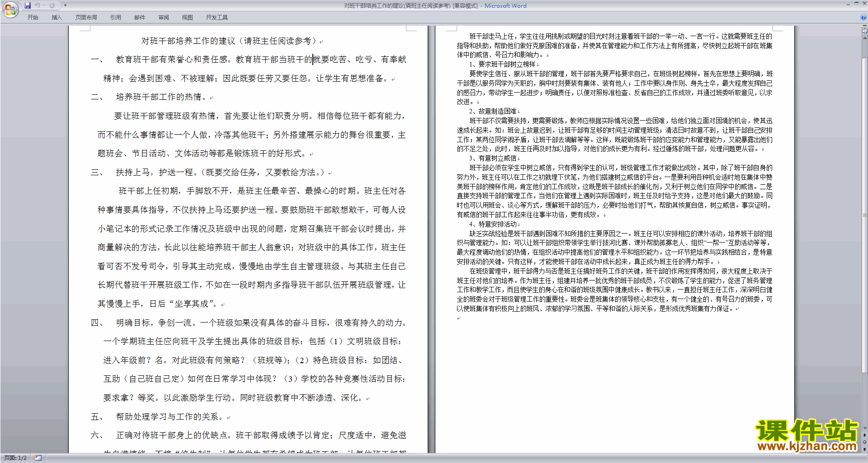Open the 插入 ribbon tab
This screenshot has width=868, height=463.
pos(57,18)
